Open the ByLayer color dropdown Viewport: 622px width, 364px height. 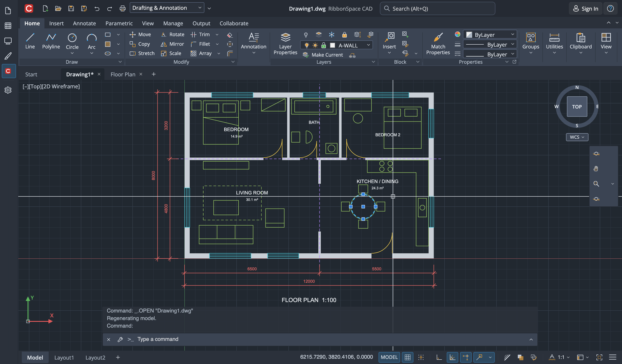coord(490,35)
